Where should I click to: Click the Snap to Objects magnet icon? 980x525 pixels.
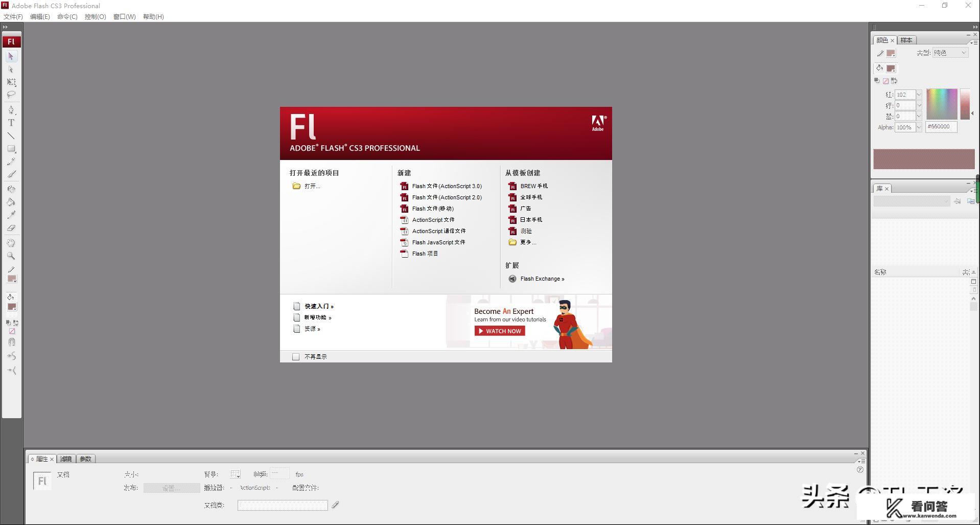pyautogui.click(x=12, y=343)
